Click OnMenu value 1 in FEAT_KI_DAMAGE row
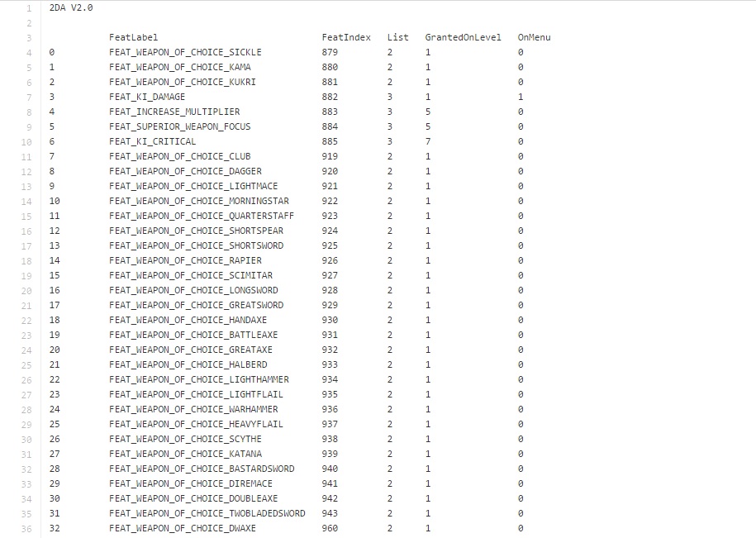The image size is (756, 538). click(521, 97)
